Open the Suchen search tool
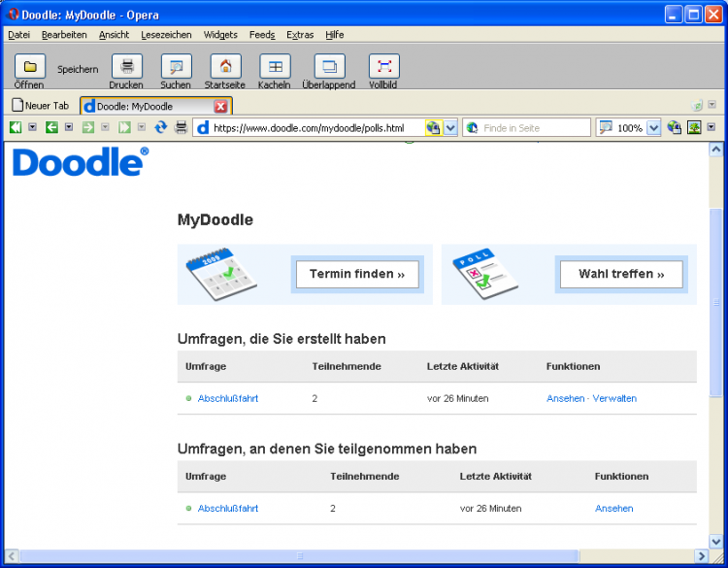 [x=176, y=66]
